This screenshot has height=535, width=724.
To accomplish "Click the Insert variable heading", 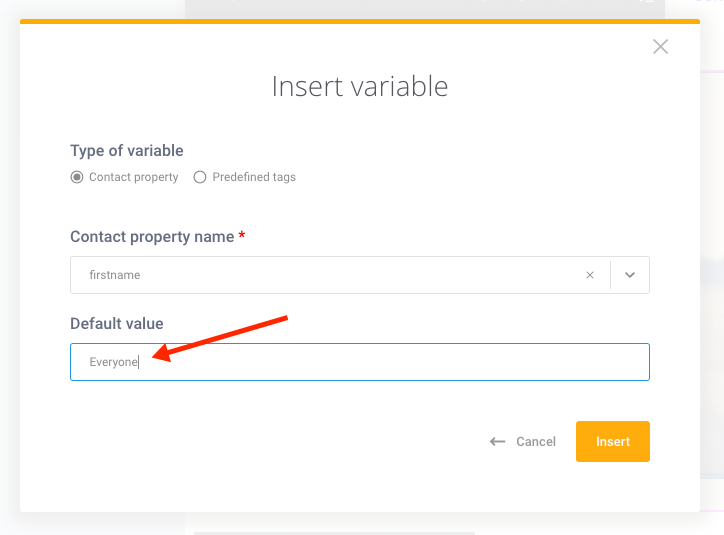I will pos(360,86).
